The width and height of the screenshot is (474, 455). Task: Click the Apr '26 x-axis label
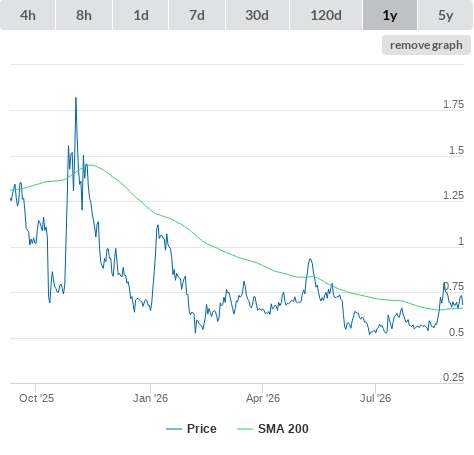pyautogui.click(x=263, y=398)
